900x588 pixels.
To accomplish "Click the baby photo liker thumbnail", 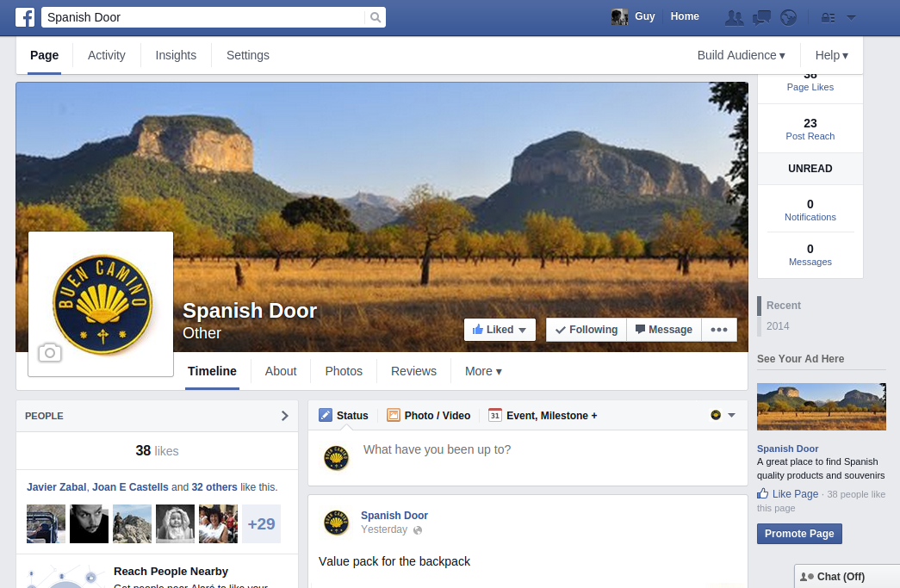I will [x=175, y=523].
